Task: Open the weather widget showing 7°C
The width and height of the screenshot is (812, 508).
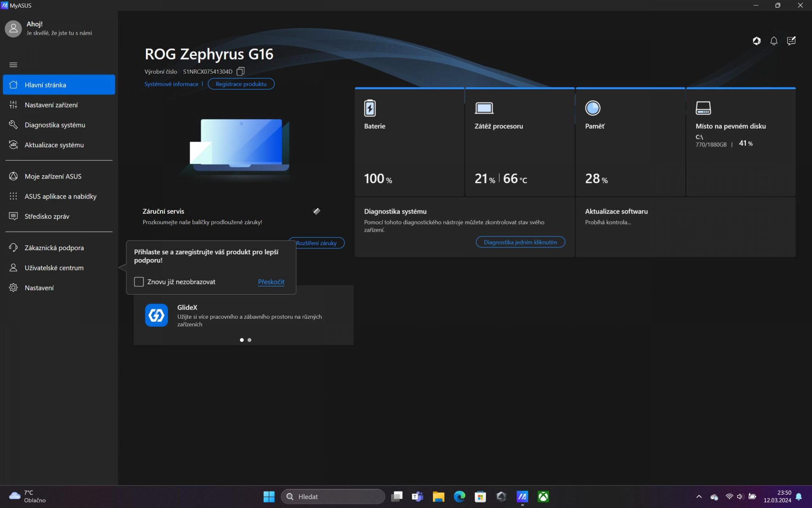Action: pyautogui.click(x=28, y=497)
